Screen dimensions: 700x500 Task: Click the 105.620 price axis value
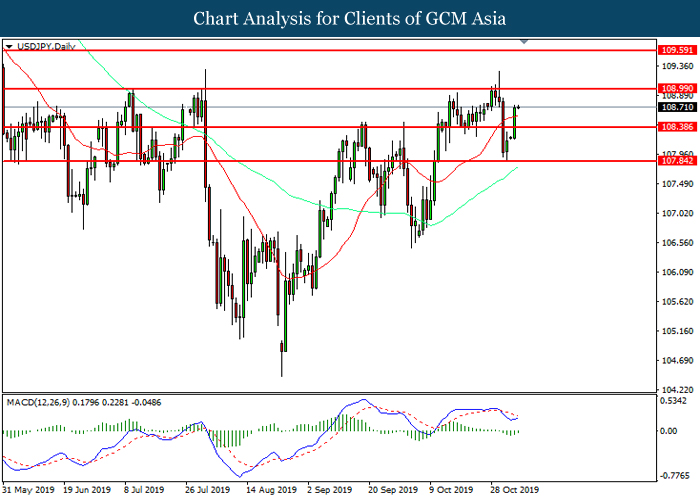[677, 302]
